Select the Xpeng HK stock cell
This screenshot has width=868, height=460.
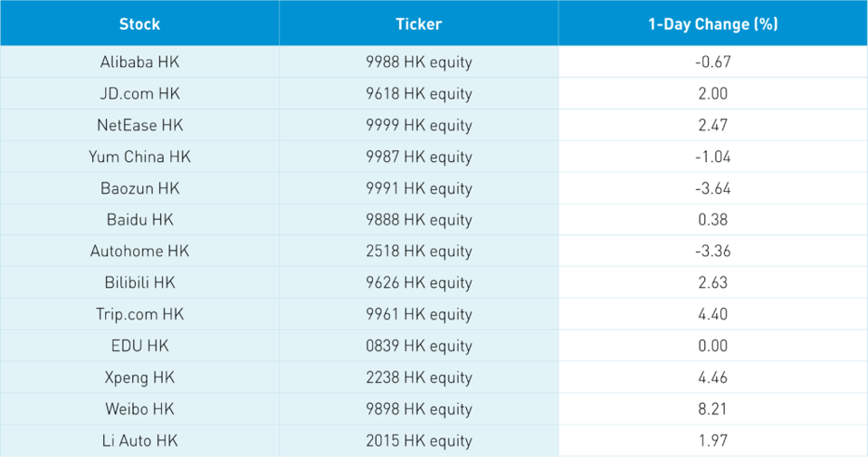(x=139, y=378)
